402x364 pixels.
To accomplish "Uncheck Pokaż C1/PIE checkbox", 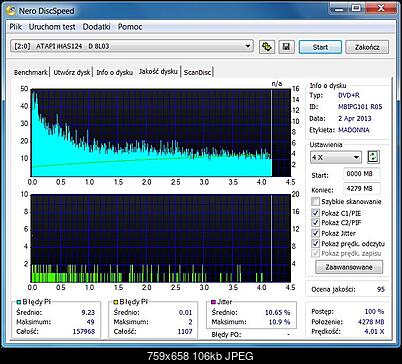I will pos(315,213).
